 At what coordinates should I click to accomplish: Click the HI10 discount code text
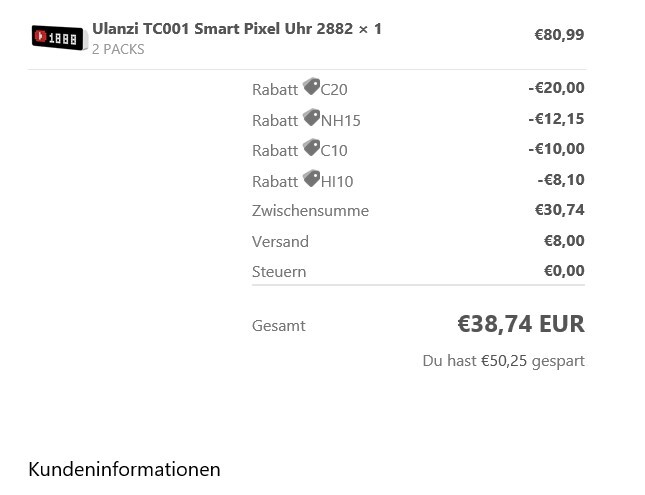tap(337, 181)
